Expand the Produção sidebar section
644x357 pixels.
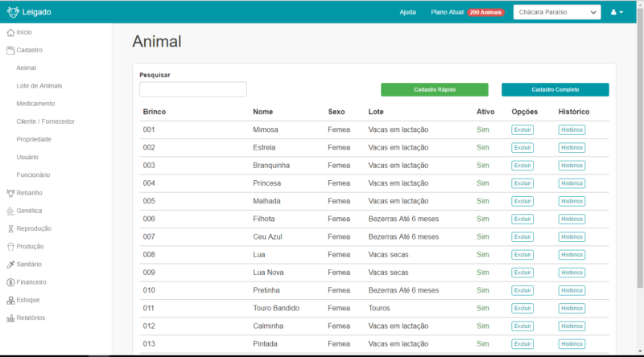click(30, 247)
